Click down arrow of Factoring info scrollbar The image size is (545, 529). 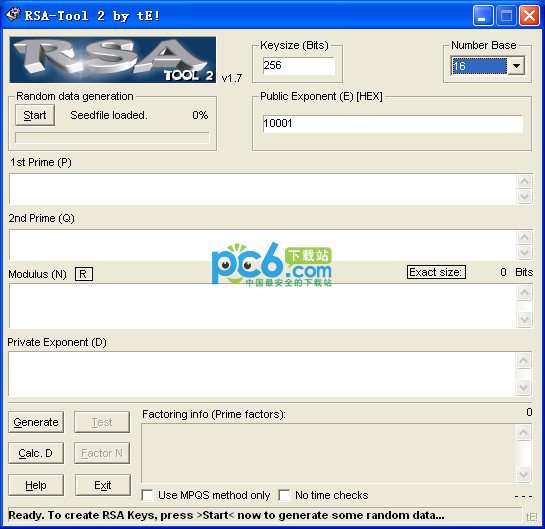click(523, 474)
